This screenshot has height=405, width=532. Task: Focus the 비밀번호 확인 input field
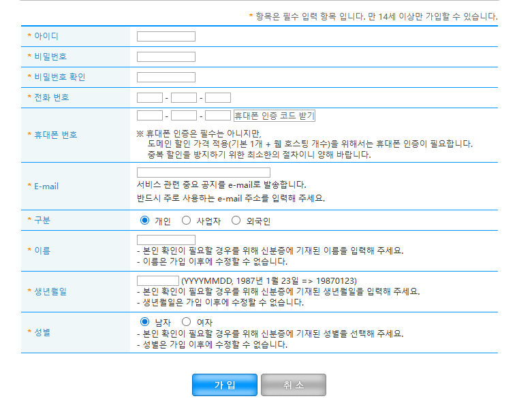point(166,77)
